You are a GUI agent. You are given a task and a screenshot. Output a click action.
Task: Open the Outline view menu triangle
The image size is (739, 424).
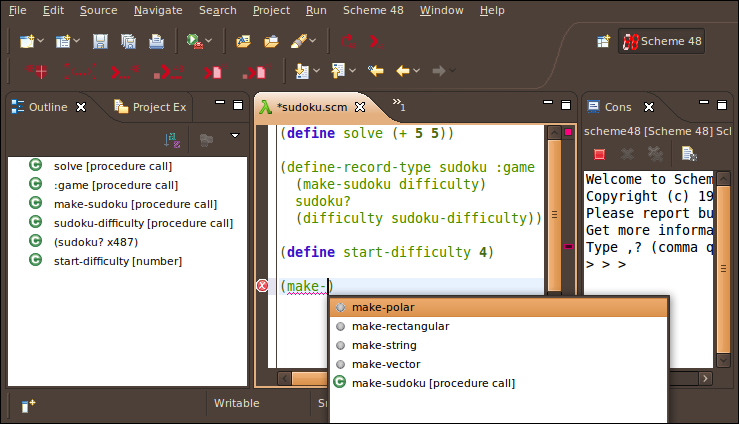[235, 136]
